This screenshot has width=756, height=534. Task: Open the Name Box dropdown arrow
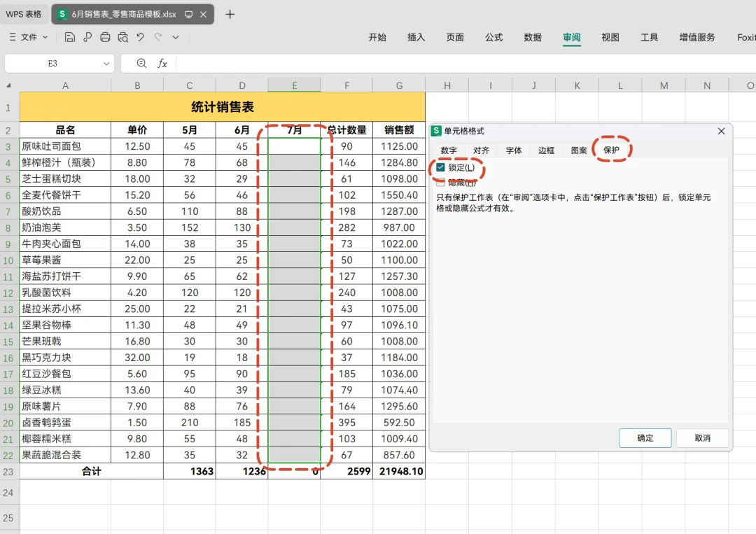click(106, 64)
